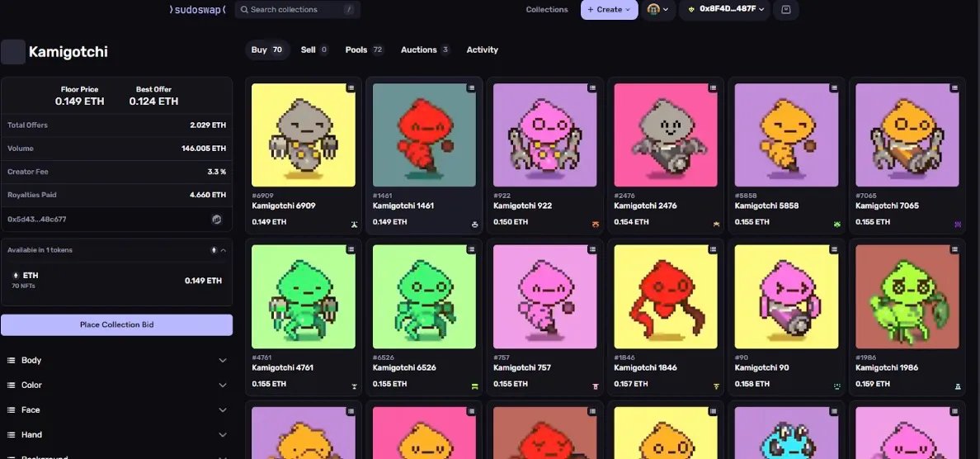Open menu icon on Kamigotchi 922 card
This screenshot has width=980, height=459.
click(x=591, y=88)
